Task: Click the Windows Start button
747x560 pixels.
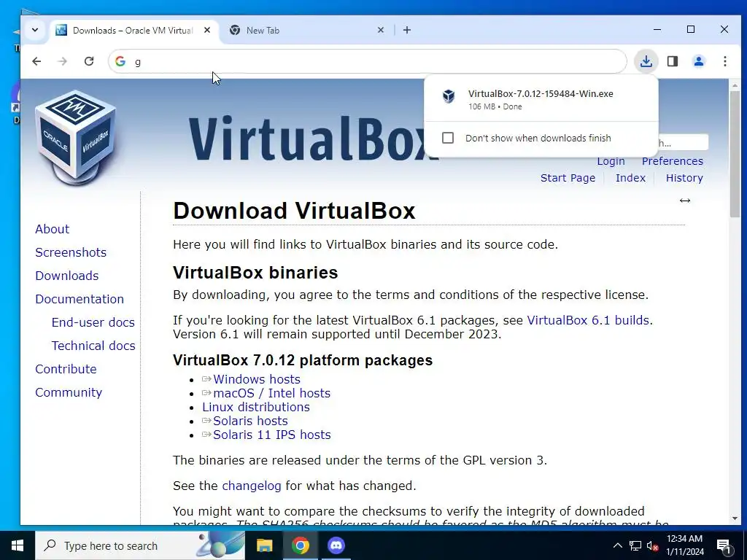Action: [x=18, y=545]
